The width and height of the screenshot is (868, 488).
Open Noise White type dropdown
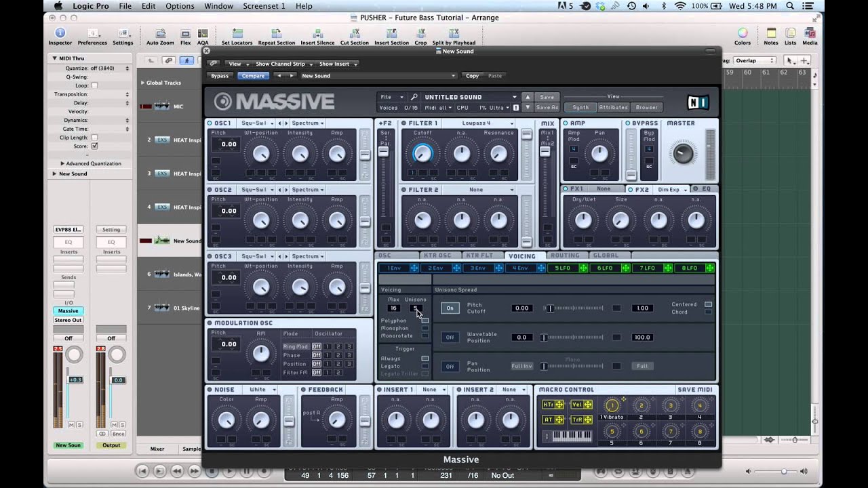(262, 390)
